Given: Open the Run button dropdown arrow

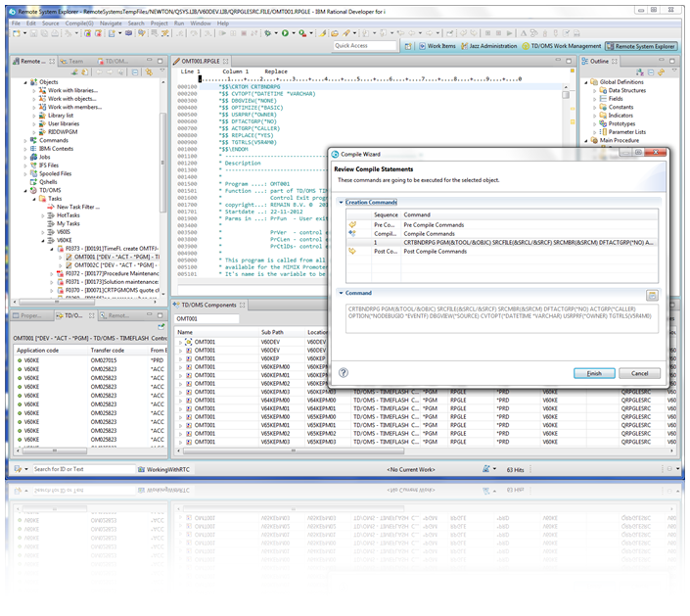Looking at the screenshot, I should [x=294, y=33].
